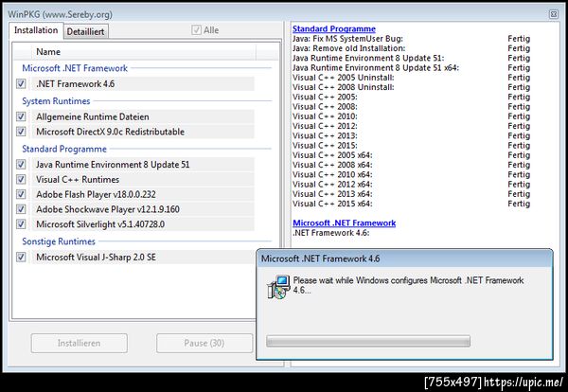Toggle the Alle checkbox
Image resolution: width=568 pixels, height=392 pixels.
(x=196, y=30)
